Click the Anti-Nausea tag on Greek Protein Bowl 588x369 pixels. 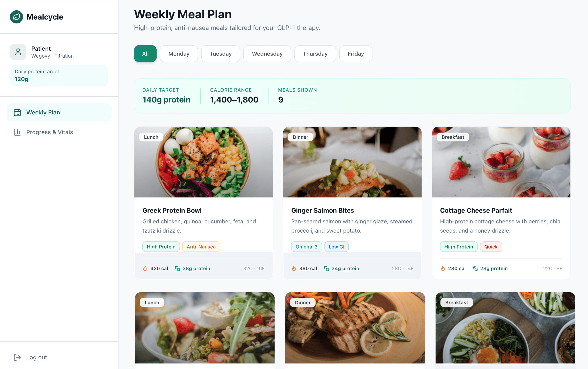click(201, 247)
